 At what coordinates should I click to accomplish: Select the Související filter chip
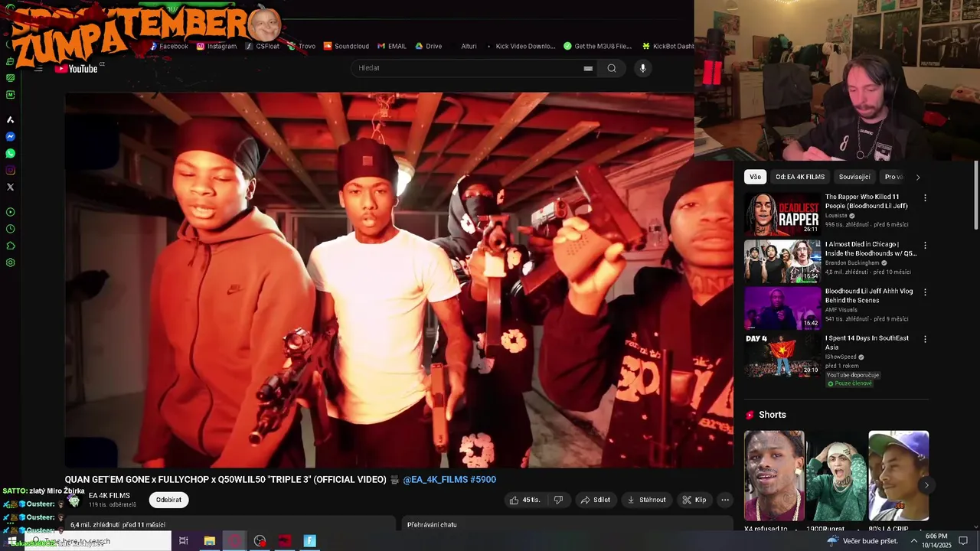(x=854, y=177)
